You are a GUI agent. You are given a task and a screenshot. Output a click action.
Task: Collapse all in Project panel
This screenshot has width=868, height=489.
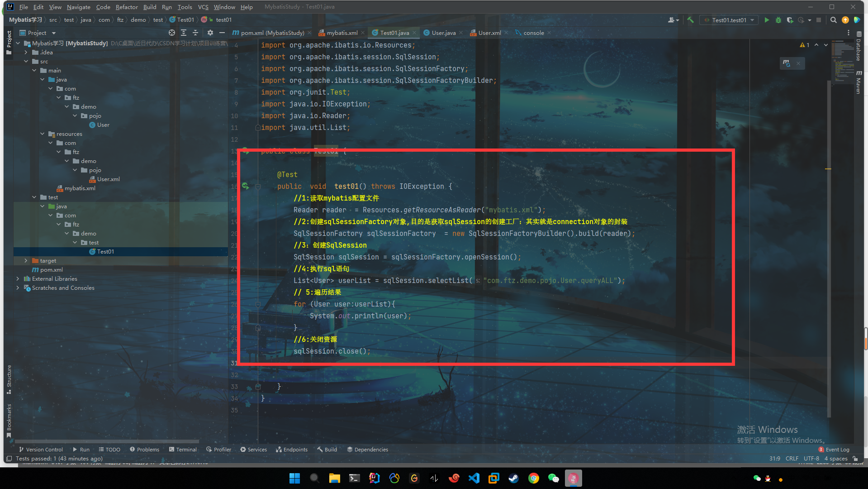coord(195,33)
